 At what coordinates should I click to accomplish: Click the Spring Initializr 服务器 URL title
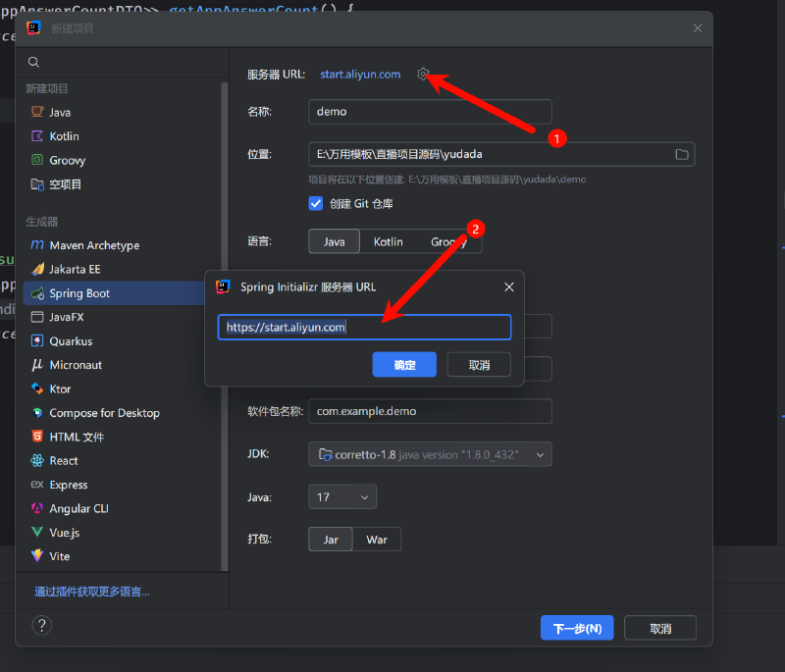[308, 286]
